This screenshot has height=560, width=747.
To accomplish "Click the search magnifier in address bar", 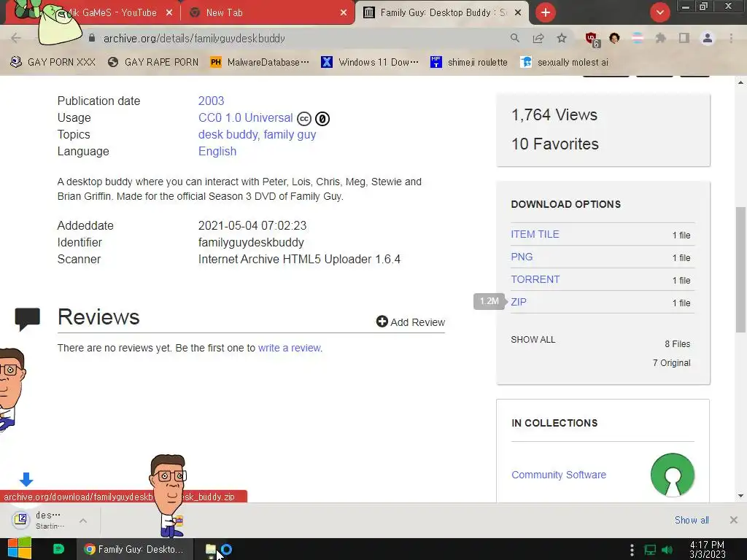I will (514, 38).
